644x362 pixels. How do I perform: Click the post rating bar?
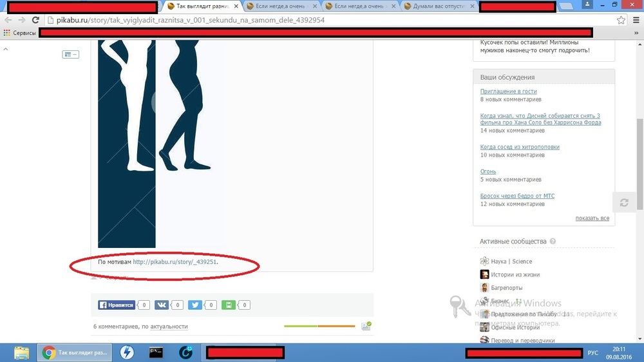319,327
